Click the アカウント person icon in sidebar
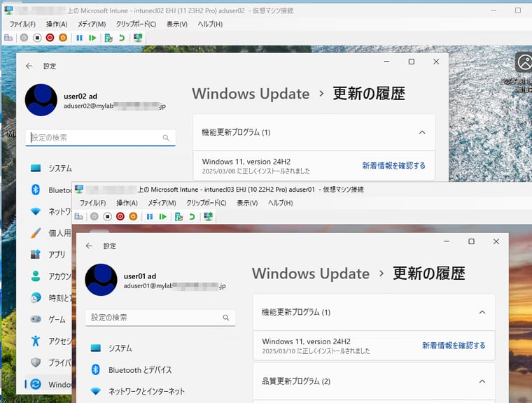Image resolution: width=532 pixels, height=403 pixels. (x=35, y=276)
